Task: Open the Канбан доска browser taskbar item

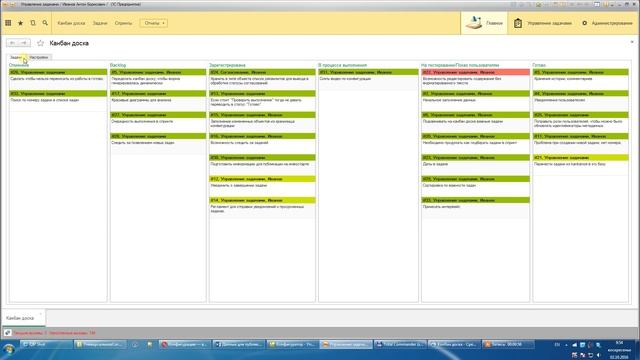Action: [x=453, y=344]
